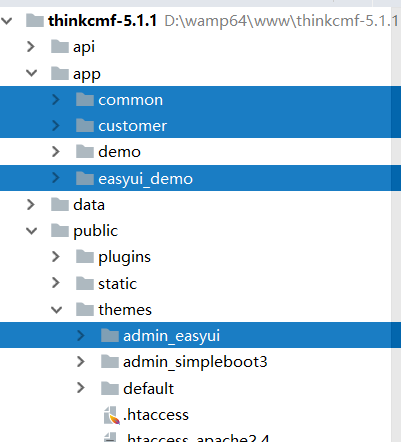This screenshot has width=401, height=442.
Task: Click the default theme folder icon
Action: point(110,388)
